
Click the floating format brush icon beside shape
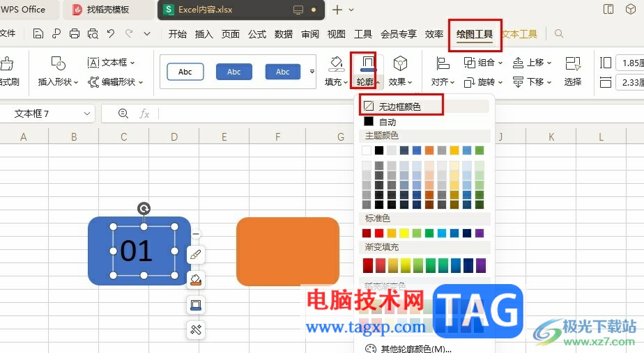[x=196, y=255]
